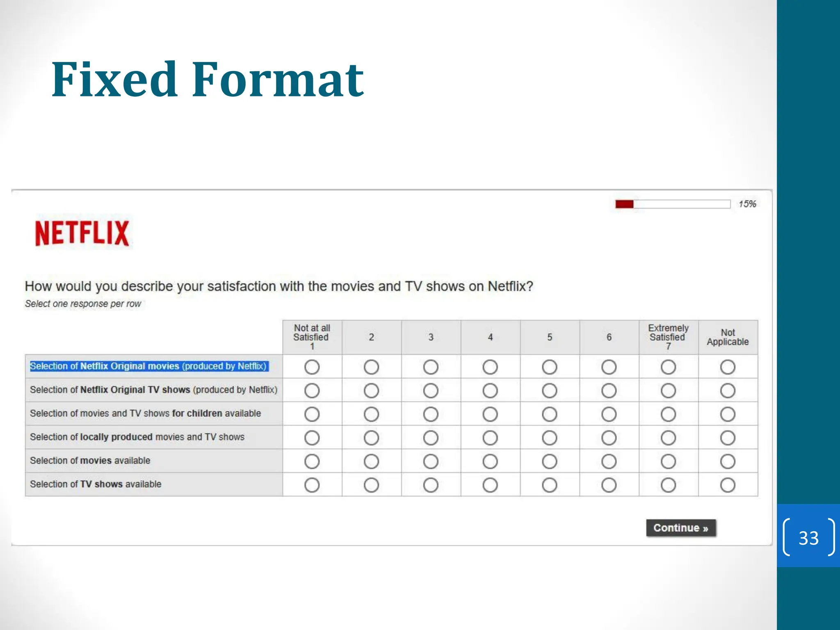Choose Not Applicable for TV shows available

point(728,485)
